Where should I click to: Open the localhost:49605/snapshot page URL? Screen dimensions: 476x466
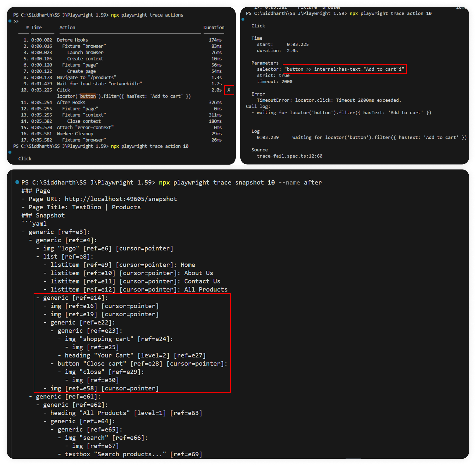click(x=120, y=199)
